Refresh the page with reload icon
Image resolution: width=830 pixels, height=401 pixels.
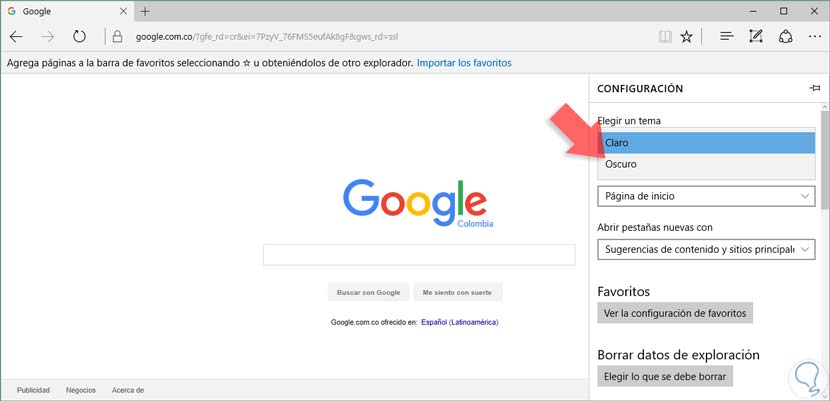point(79,37)
